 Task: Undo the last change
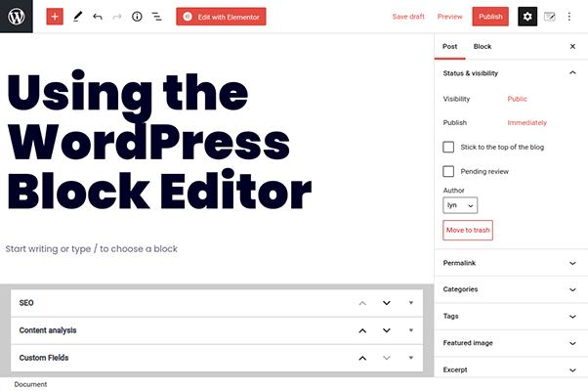point(98,17)
